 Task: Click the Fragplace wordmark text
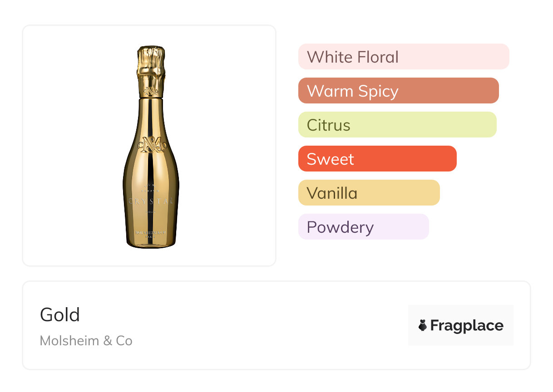pos(467,325)
